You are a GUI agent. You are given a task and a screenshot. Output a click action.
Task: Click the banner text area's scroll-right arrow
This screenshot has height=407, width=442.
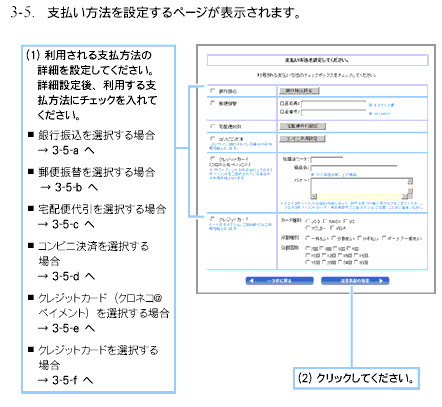click(405, 196)
